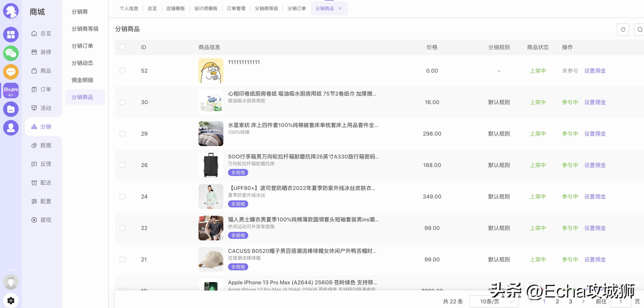Viewport: 644px width, 308px height.
Task: Select 佣金明细 in the distribution menu
Action: click(x=83, y=80)
